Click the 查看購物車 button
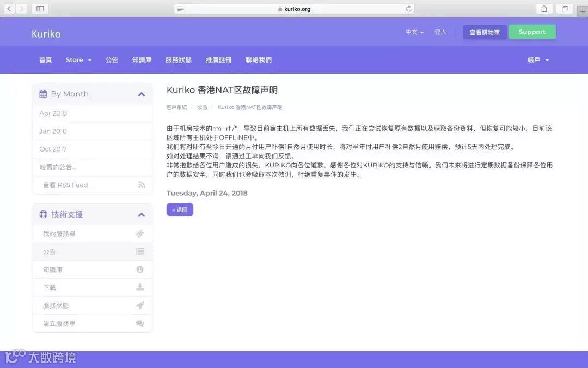Viewport: 588px width, 368px height. tap(485, 32)
